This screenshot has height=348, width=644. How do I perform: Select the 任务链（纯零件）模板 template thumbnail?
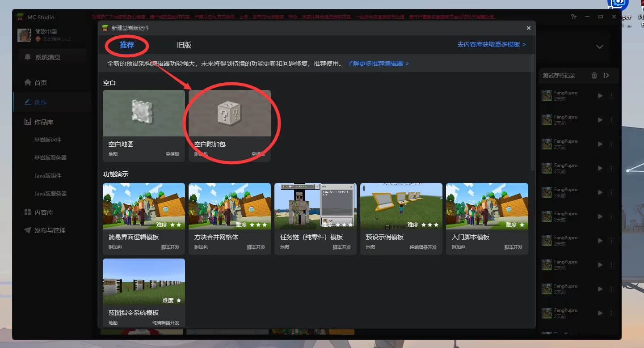tap(315, 206)
